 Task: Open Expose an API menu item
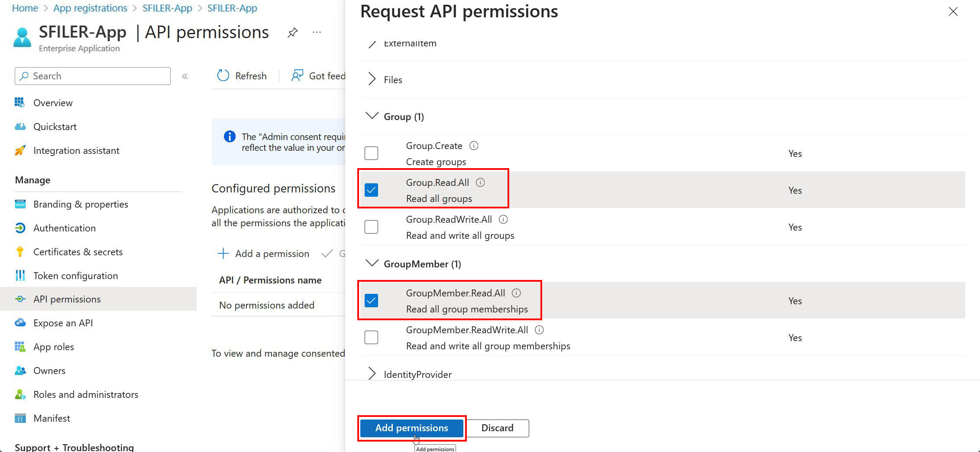(63, 323)
